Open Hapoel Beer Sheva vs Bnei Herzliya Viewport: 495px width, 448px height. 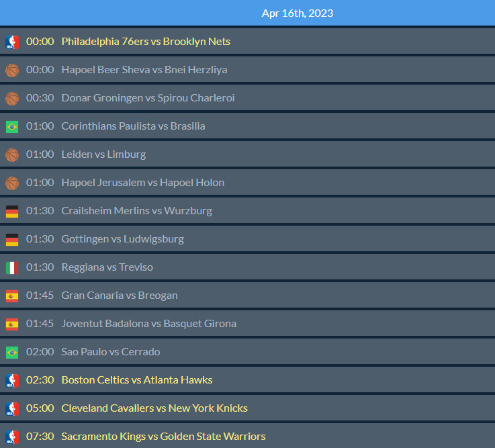[x=144, y=69]
